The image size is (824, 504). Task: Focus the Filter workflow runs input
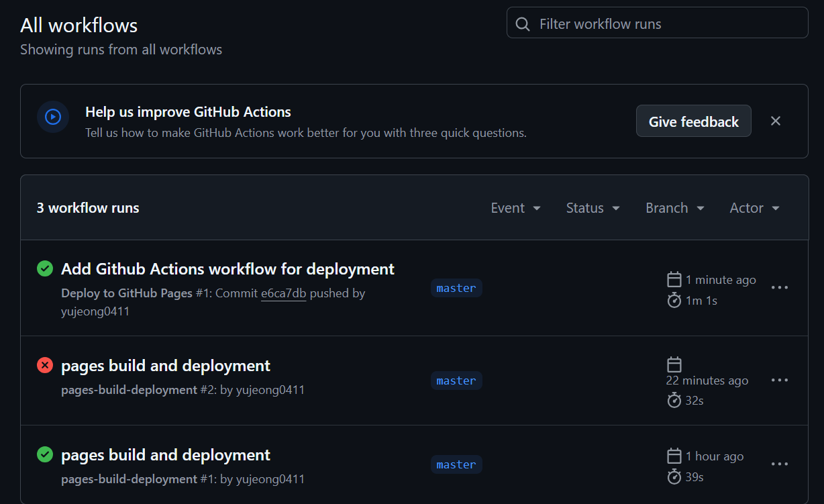coord(657,23)
